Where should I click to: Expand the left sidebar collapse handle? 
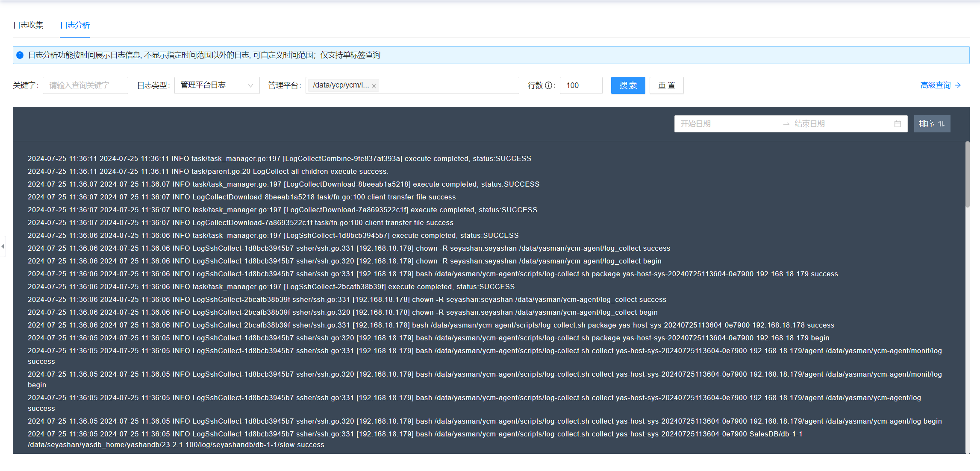coord(3,246)
